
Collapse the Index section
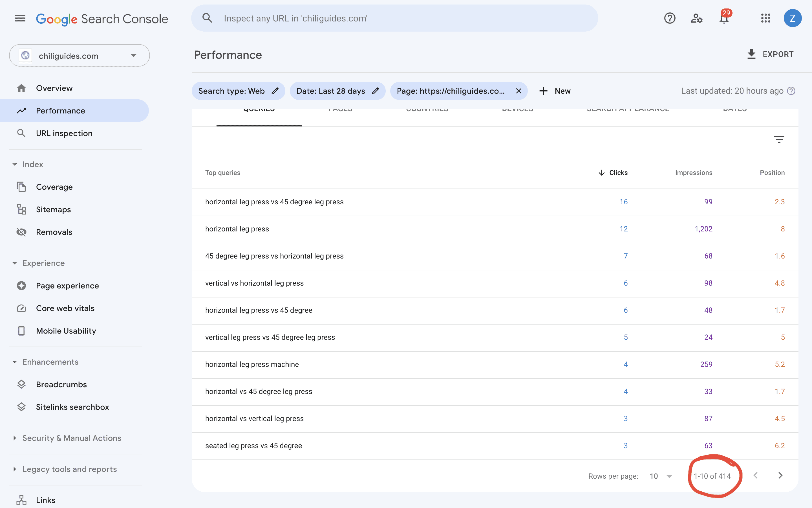15,164
